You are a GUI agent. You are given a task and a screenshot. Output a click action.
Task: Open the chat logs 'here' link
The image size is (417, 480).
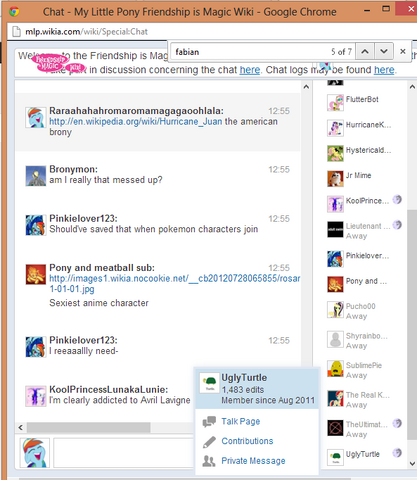[x=384, y=70]
